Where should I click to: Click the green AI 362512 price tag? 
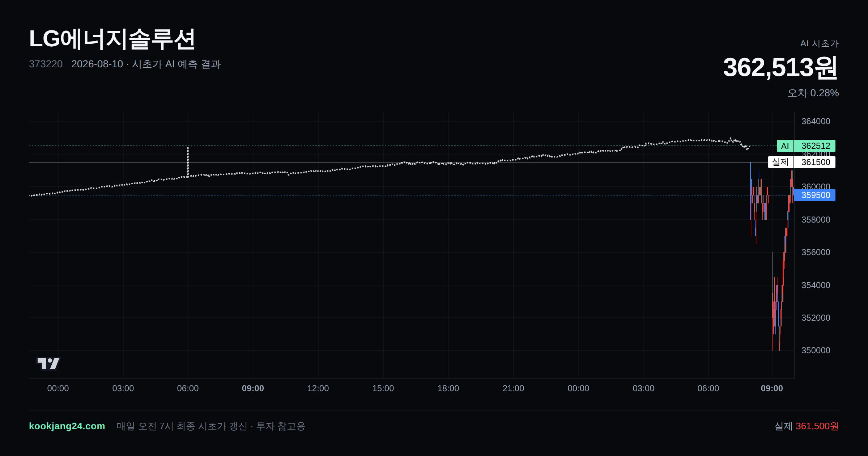[806, 146]
